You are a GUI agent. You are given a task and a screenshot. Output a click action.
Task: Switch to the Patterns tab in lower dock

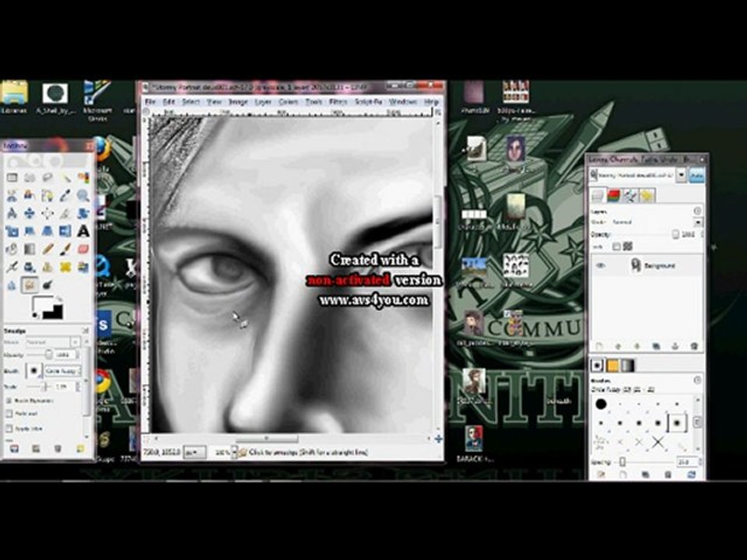click(612, 366)
